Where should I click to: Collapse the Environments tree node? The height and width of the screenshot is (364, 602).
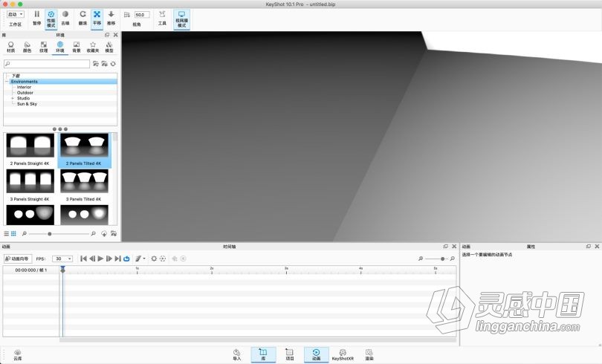pyautogui.click(x=7, y=82)
